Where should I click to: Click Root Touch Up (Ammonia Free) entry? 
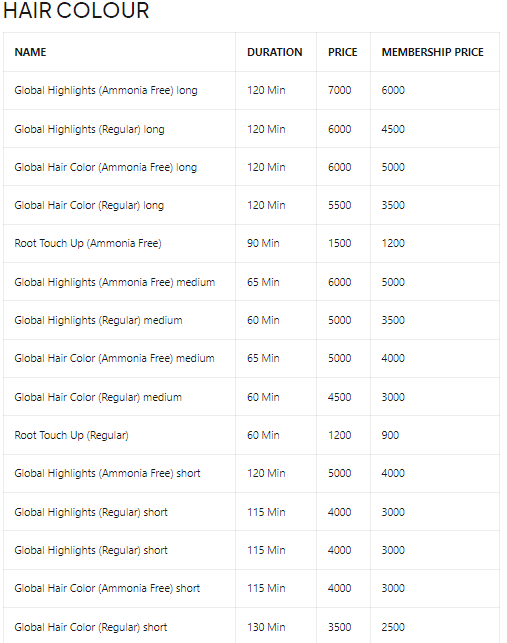tap(88, 243)
